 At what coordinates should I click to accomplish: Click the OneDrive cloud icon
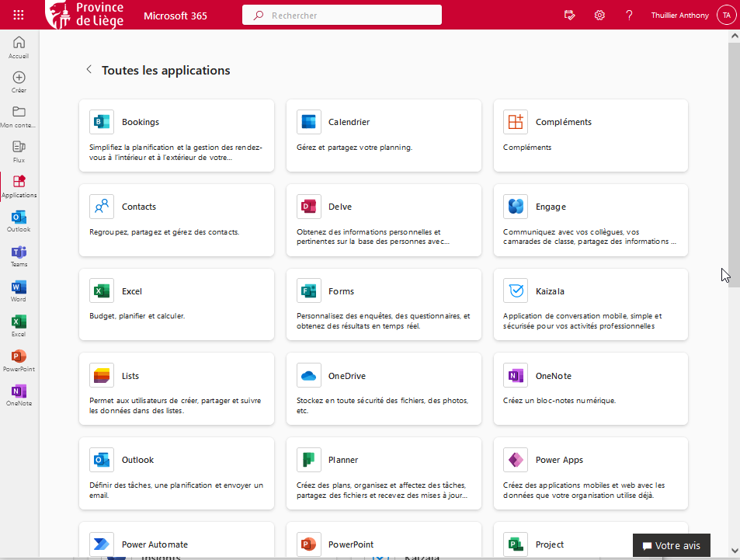click(308, 375)
